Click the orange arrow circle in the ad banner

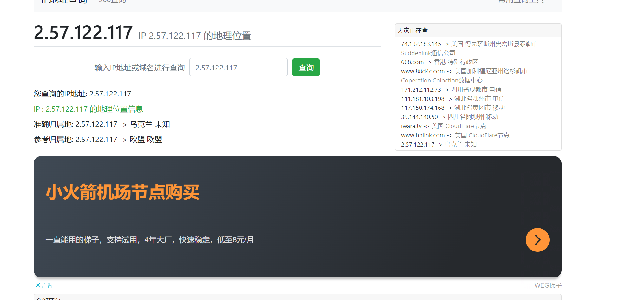click(x=537, y=240)
